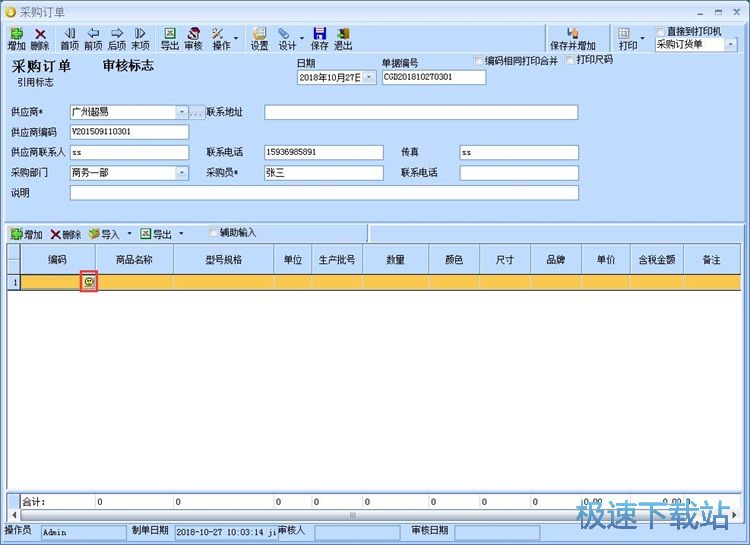Expand the 采购部门 dropdown list
750x545 pixels.
pos(181,173)
